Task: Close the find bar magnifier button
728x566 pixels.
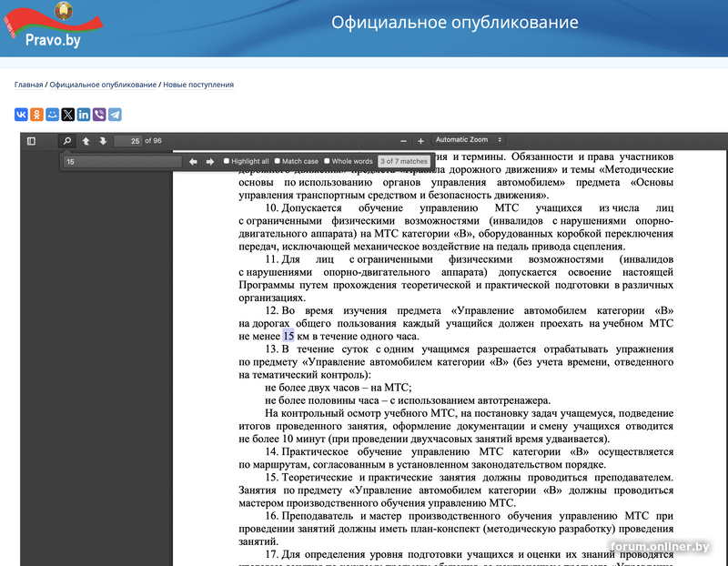Action: coord(66,141)
